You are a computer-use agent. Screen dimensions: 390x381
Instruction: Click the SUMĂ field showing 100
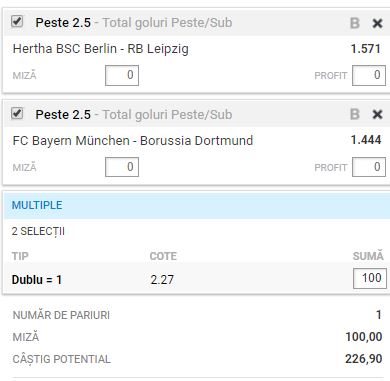pos(370,278)
